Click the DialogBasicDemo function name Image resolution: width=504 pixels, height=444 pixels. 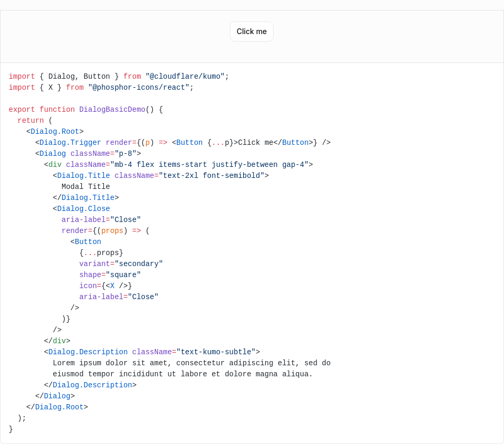112,110
